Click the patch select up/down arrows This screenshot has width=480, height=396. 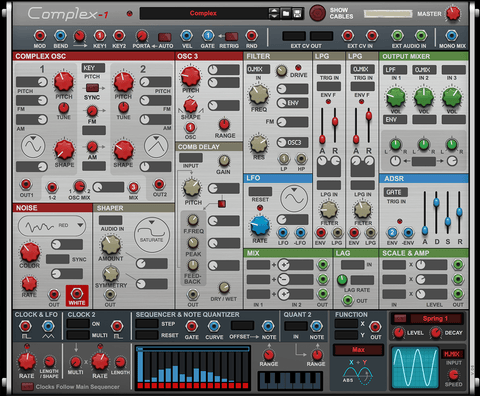coord(274,13)
